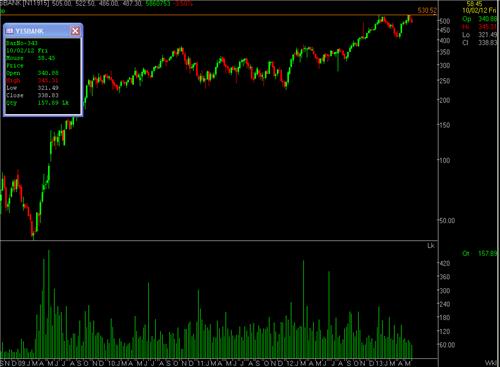Click the 420 volume axis label

coord(445,263)
